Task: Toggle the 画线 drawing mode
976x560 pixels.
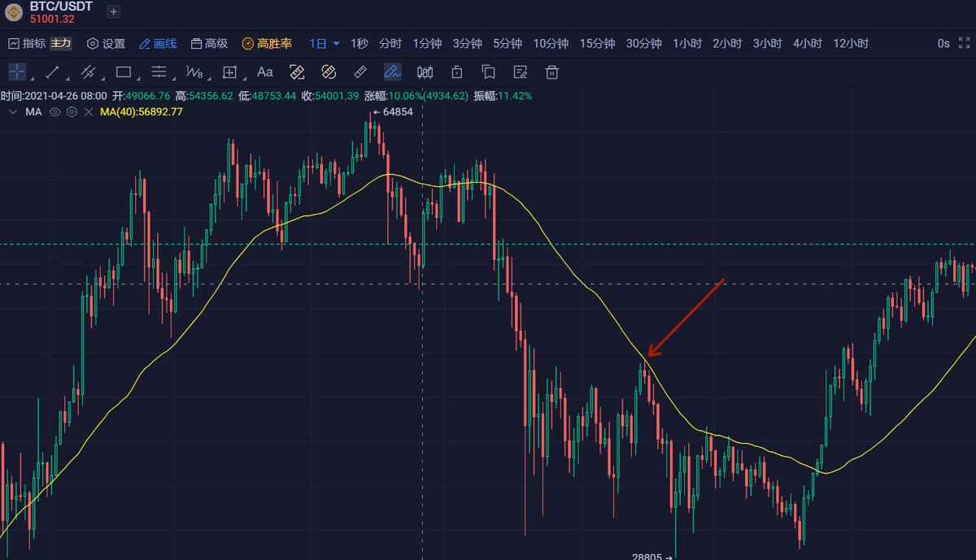Action: coord(158,44)
